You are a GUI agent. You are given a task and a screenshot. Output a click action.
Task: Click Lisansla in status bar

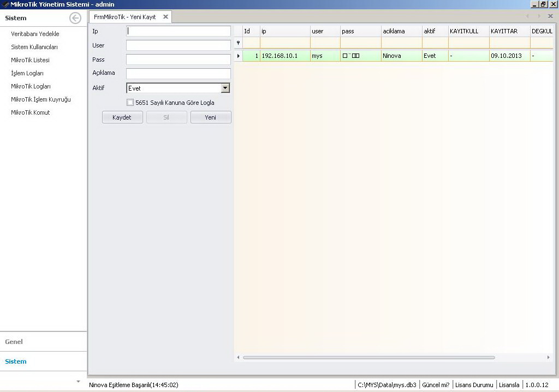[x=509, y=385]
